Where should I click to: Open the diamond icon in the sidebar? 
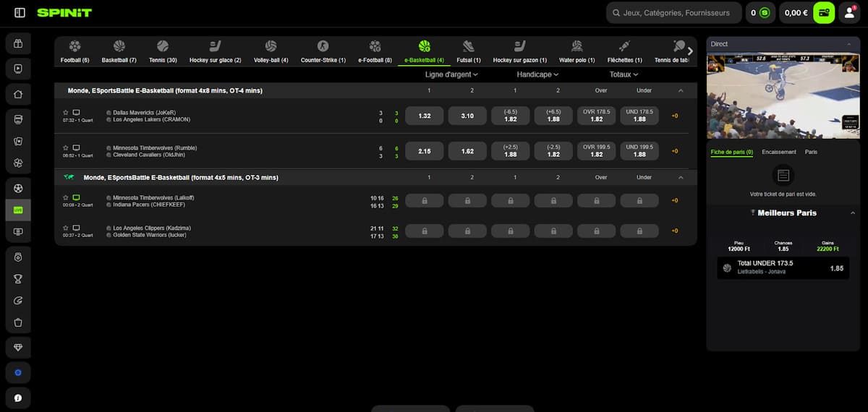pos(18,348)
